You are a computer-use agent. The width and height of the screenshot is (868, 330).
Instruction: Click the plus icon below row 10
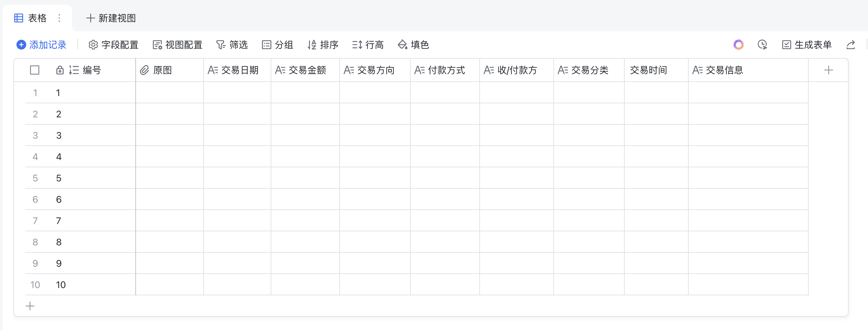30,306
